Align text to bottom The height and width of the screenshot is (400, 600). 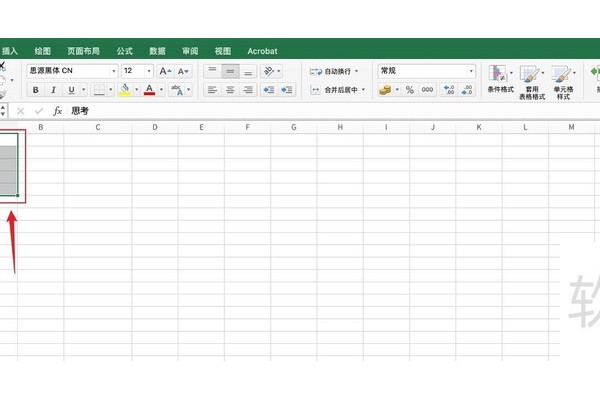pos(248,71)
